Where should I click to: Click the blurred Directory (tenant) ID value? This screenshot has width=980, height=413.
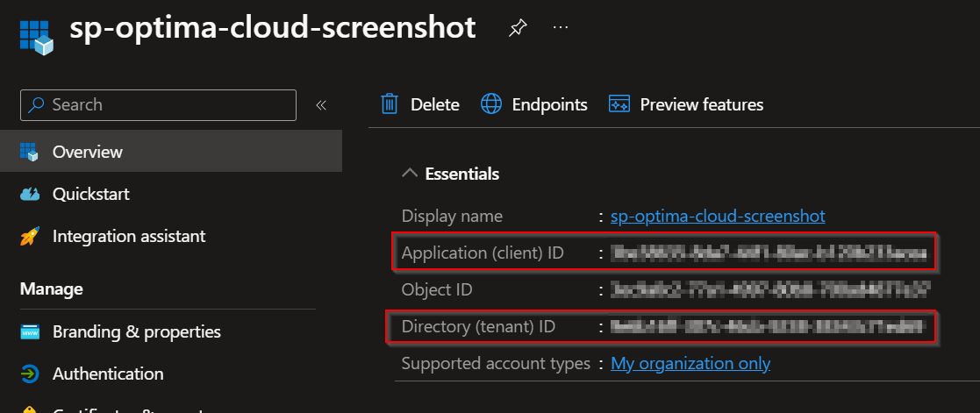[768, 326]
